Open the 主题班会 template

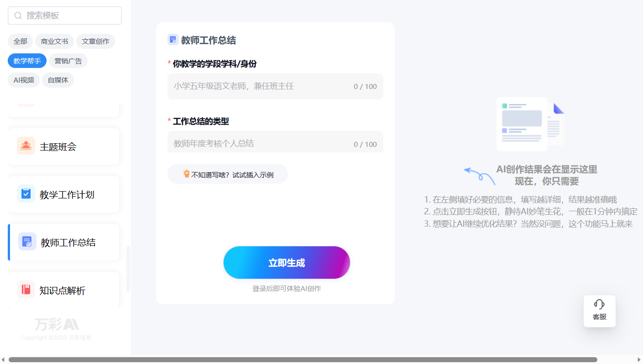tap(63, 146)
